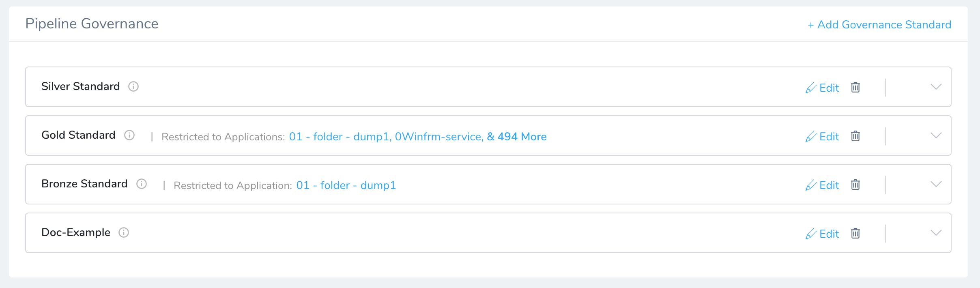Image resolution: width=980 pixels, height=288 pixels.
Task: Edit the Doc-Example standard
Action: (822, 234)
